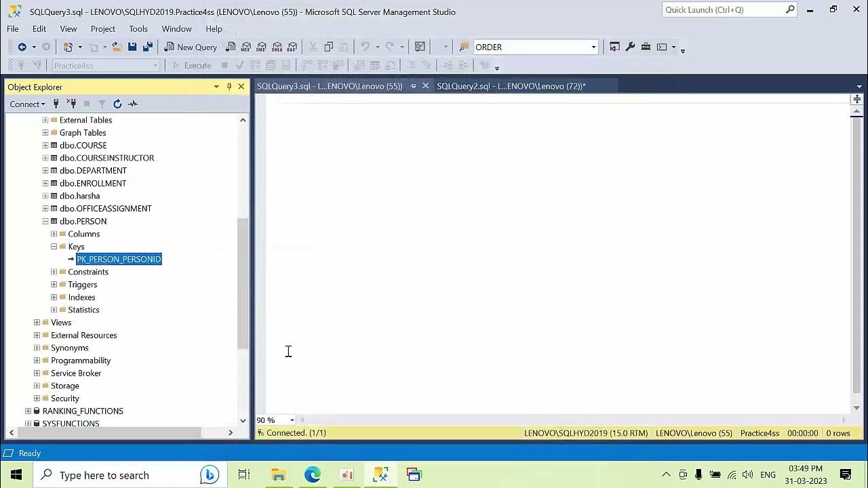Image resolution: width=868 pixels, height=488 pixels.
Task: Select the Triggers folder
Action: 83,285
